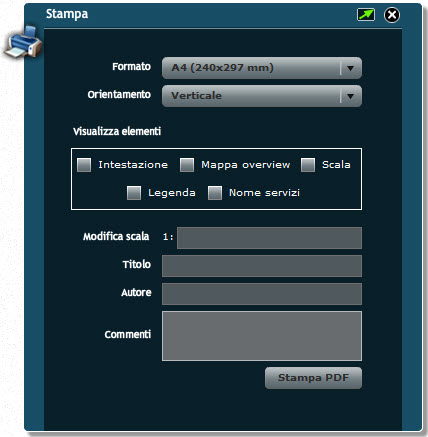Select the A4 (240x297 mm) combo box
The width and height of the screenshot is (428, 437).
pyautogui.click(x=262, y=68)
